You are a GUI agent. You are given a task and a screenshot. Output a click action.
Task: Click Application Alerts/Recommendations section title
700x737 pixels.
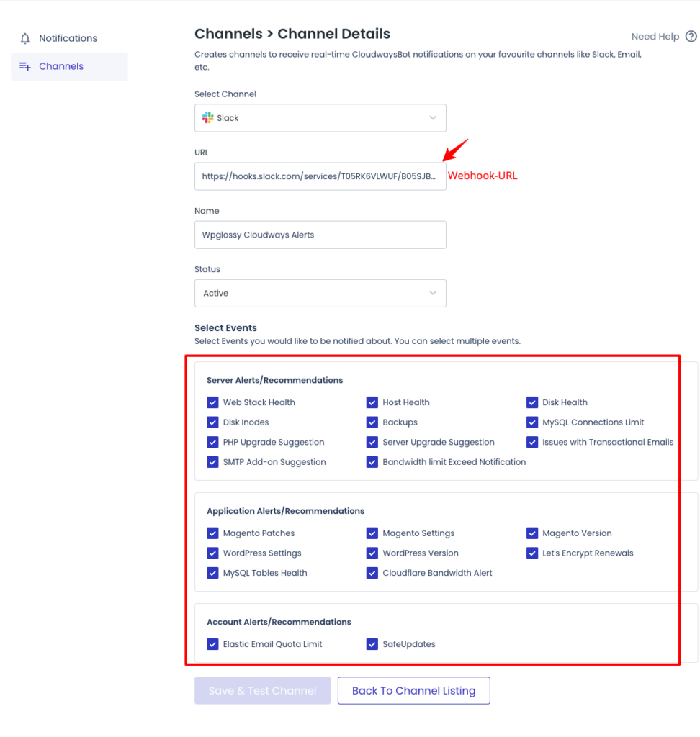tap(286, 511)
